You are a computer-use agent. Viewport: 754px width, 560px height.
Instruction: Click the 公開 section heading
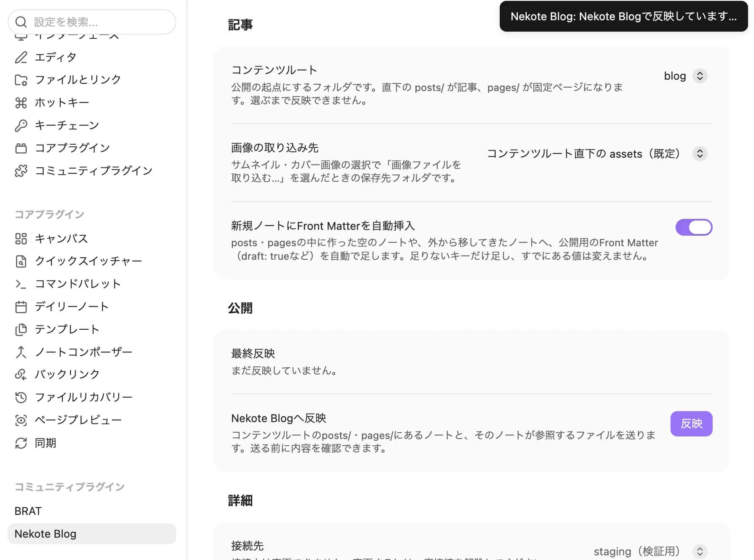click(x=240, y=308)
